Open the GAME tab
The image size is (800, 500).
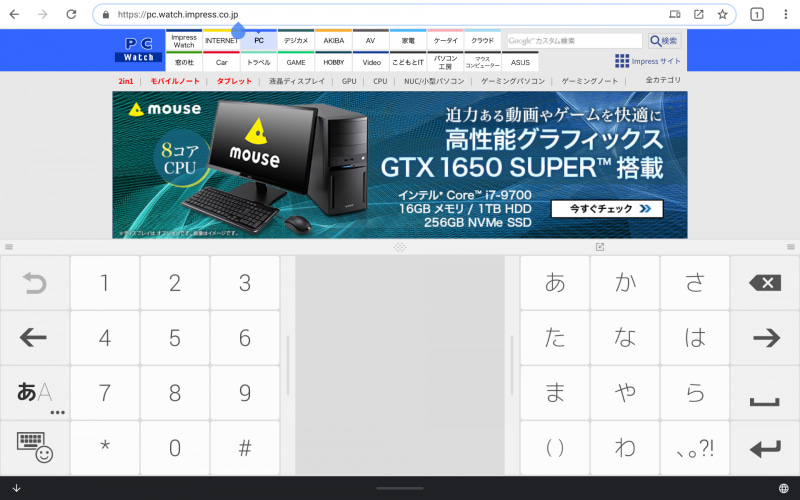296,62
